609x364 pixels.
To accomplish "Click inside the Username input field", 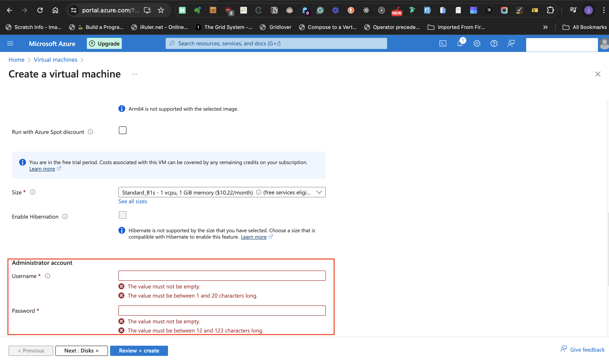I will tap(222, 275).
